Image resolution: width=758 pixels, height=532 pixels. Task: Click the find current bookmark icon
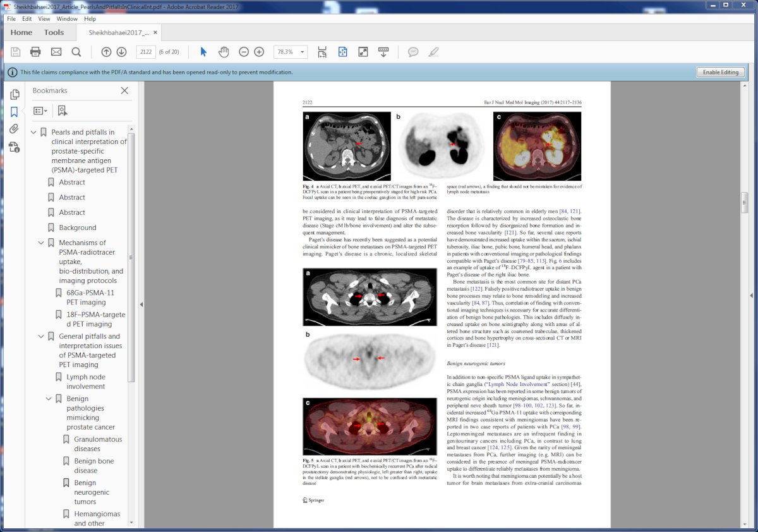[62, 111]
